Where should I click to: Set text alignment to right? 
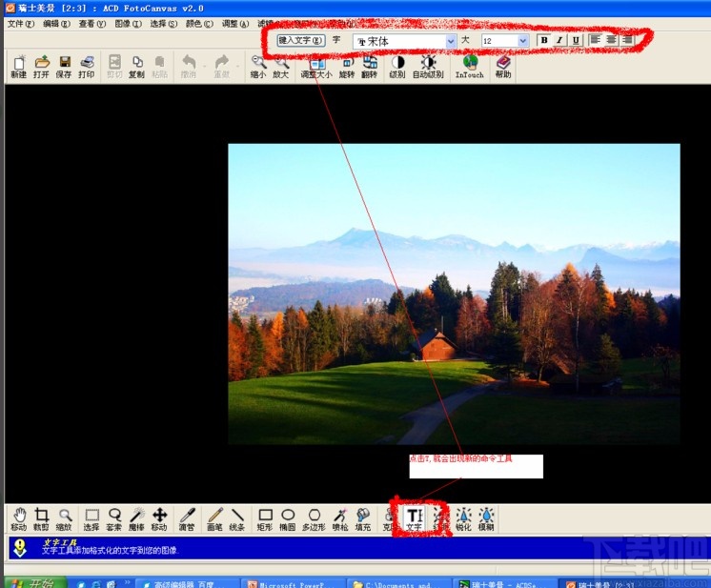627,40
